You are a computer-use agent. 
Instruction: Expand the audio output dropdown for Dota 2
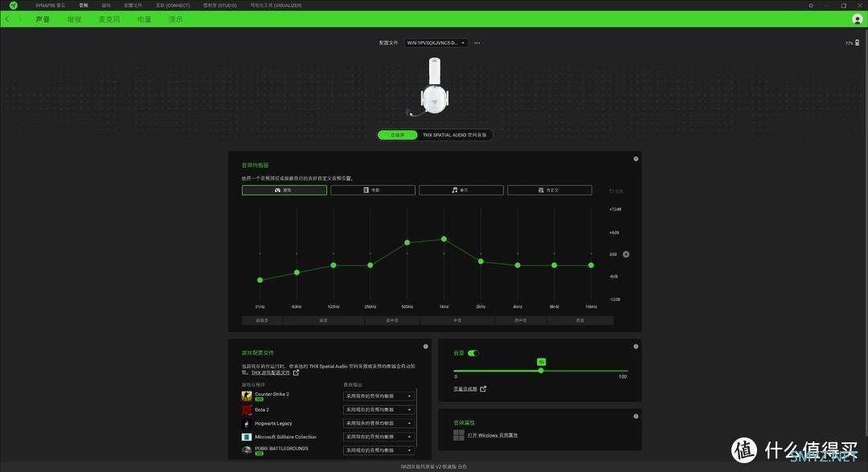click(379, 410)
